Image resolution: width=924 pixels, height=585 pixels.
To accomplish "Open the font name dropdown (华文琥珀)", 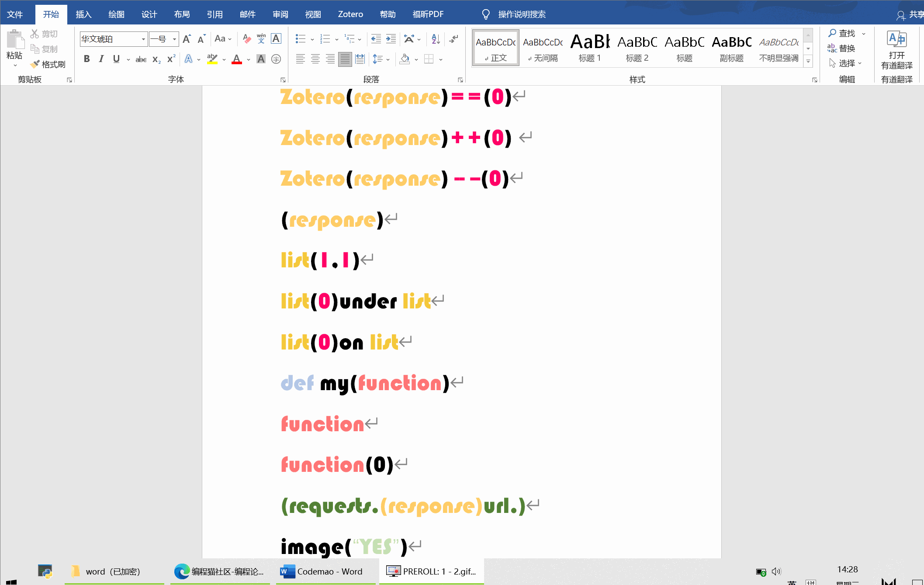I will [143, 39].
